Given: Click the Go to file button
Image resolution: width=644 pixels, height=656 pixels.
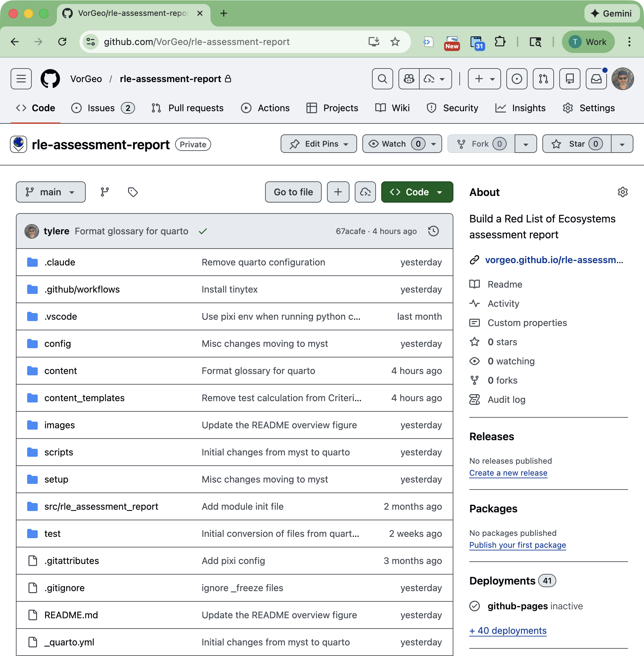Looking at the screenshot, I should [x=293, y=192].
